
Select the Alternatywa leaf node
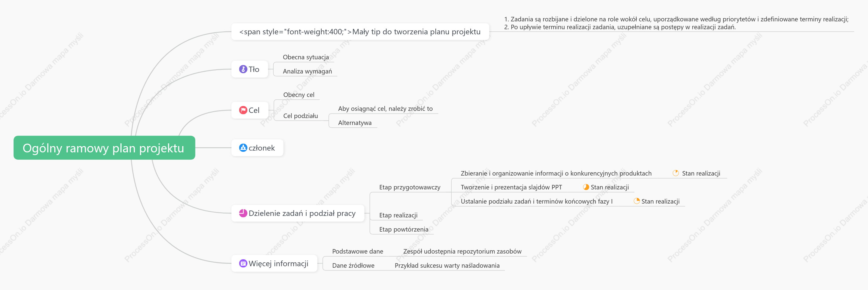point(355,123)
